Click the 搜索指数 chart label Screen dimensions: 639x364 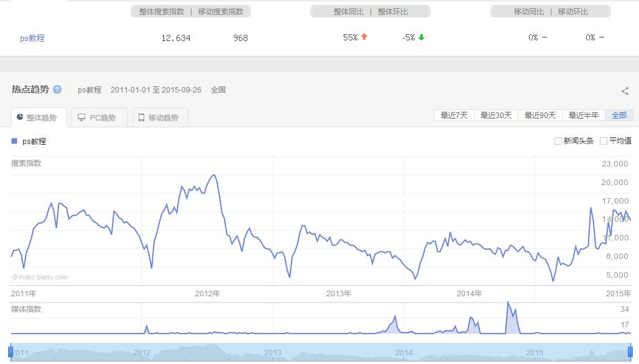coord(26,163)
